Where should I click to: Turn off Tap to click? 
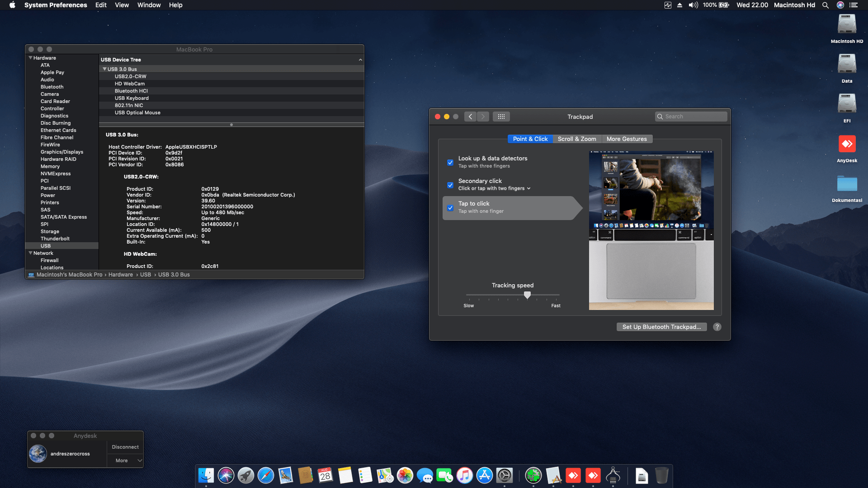pos(450,208)
